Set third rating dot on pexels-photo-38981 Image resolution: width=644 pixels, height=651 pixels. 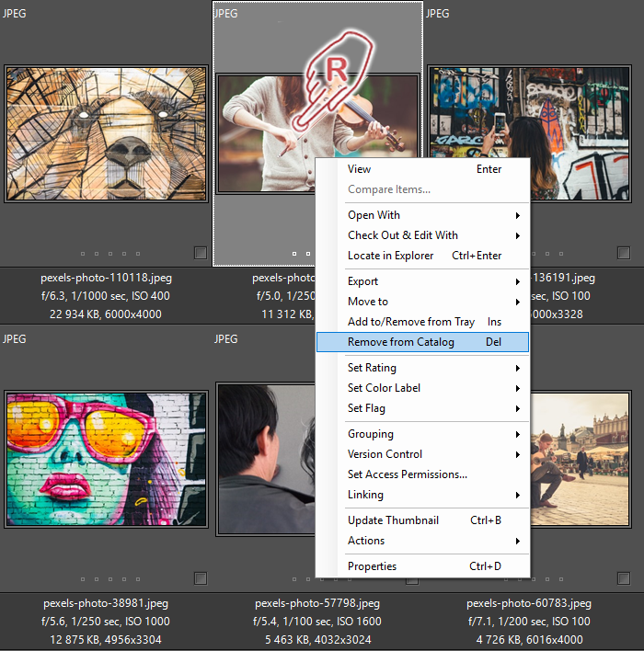[x=110, y=579]
